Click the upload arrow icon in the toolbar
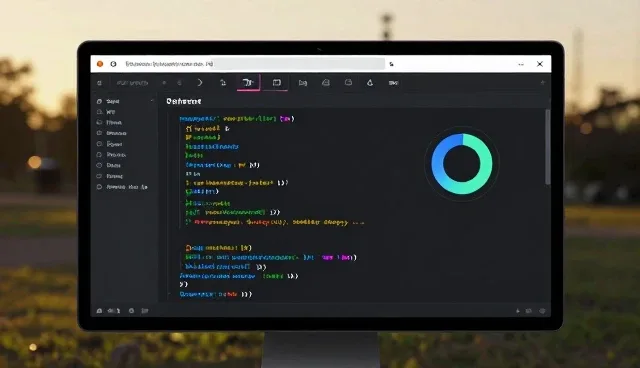The height and width of the screenshot is (368, 640). pos(223,83)
